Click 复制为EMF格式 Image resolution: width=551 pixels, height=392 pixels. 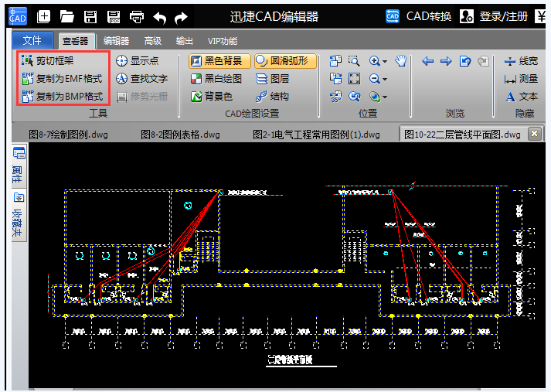[62, 78]
